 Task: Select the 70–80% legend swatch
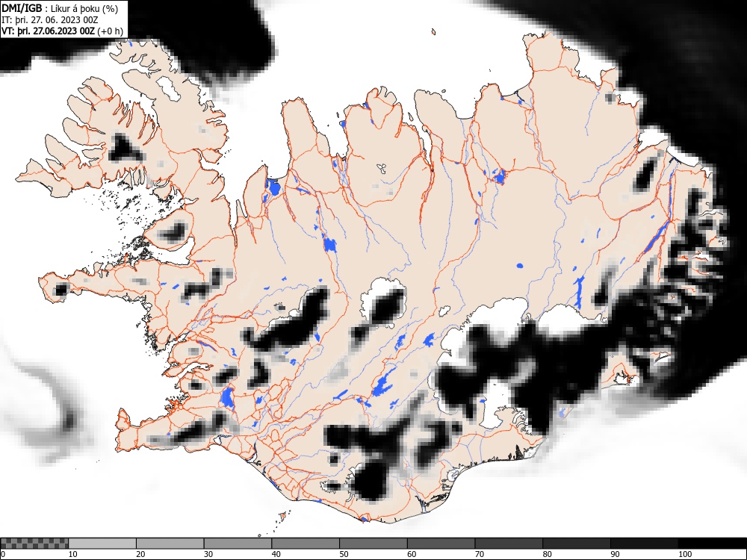coord(509,544)
